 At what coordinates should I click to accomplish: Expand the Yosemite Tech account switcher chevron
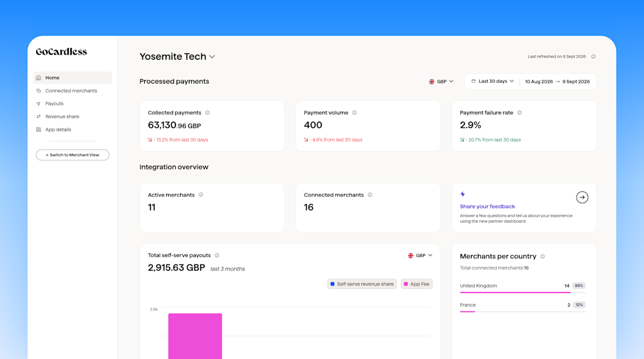pos(212,56)
